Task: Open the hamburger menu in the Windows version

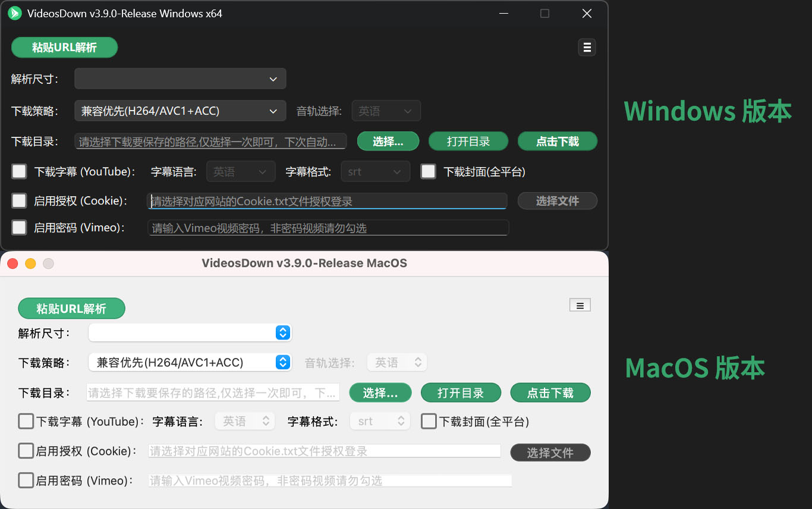Action: pyautogui.click(x=587, y=47)
